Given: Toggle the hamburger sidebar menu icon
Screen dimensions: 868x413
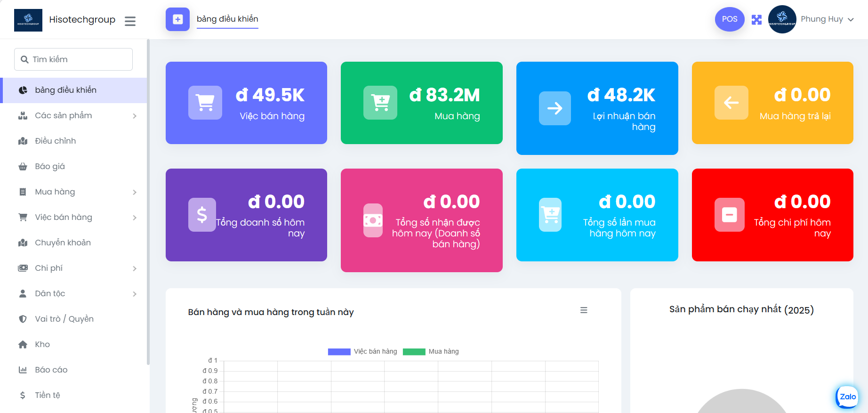Looking at the screenshot, I should tap(130, 21).
